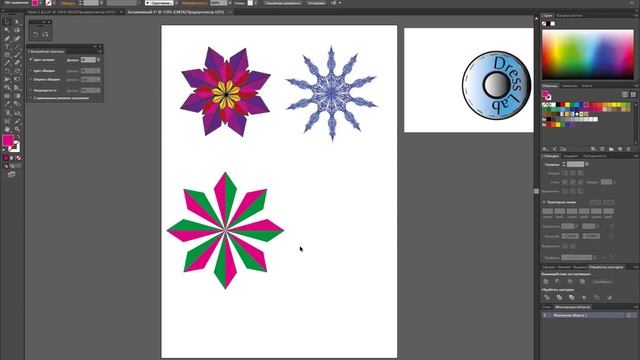Click the Expand button in Pathfinder panel
This screenshot has width=640, height=360.
click(602, 282)
